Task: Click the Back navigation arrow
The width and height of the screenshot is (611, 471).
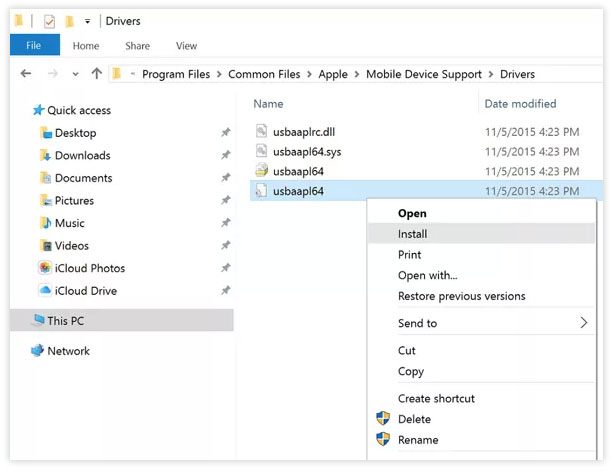Action: [x=26, y=73]
